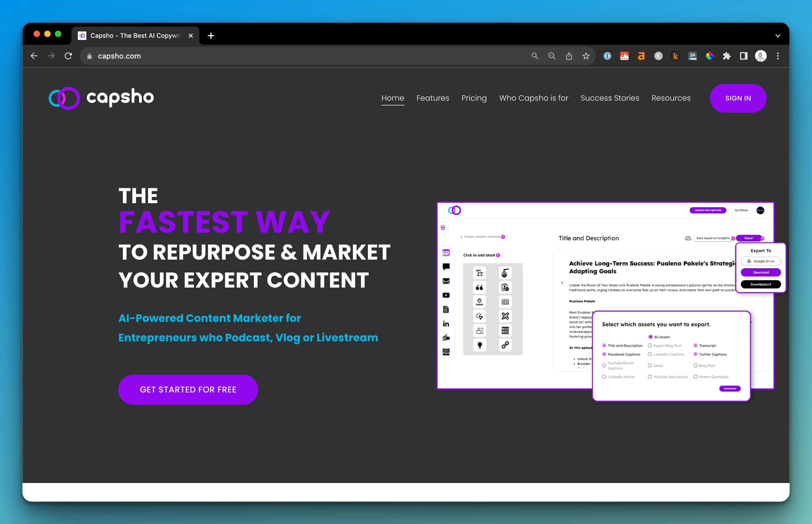
Task: Open the color wheel picker extension
Action: pos(709,56)
